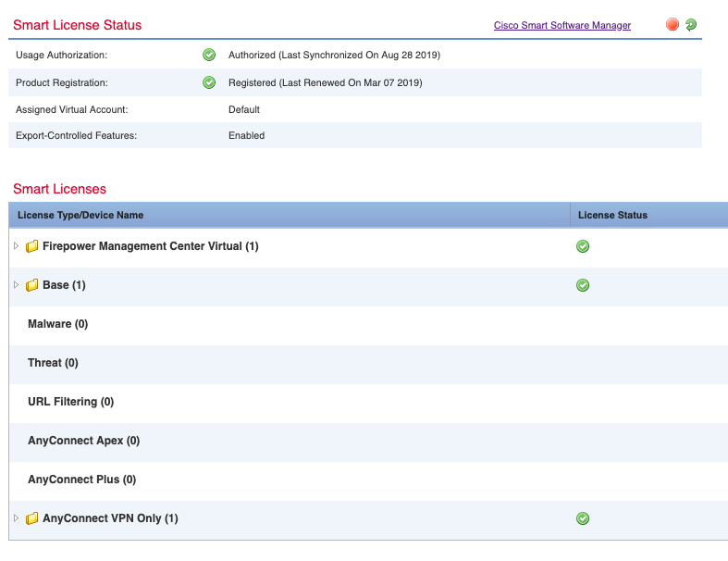The height and width of the screenshot is (561, 728).
Task: Click the Assigned Virtual Account label
Action: tap(71, 109)
